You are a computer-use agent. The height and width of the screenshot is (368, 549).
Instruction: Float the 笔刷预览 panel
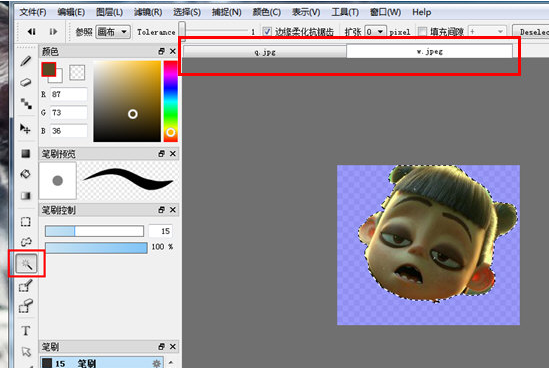pos(161,153)
